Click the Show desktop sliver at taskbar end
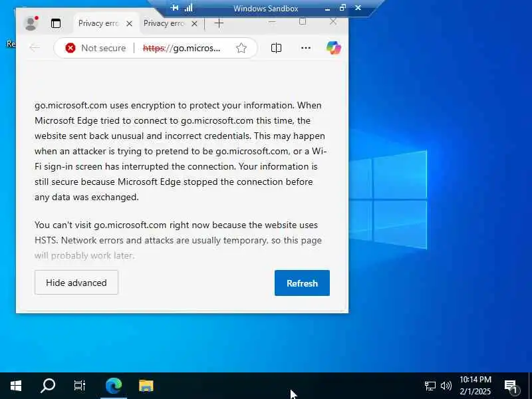The image size is (532, 399). [x=530, y=386]
